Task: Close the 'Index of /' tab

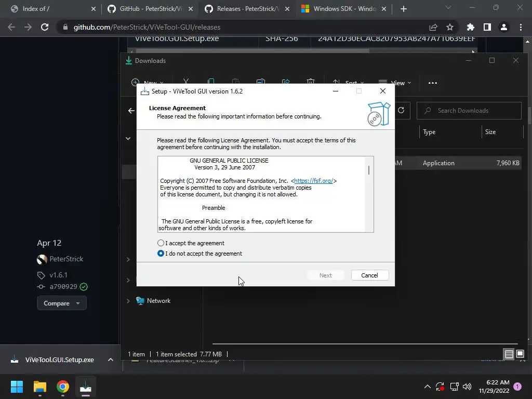Action: pyautogui.click(x=94, y=9)
